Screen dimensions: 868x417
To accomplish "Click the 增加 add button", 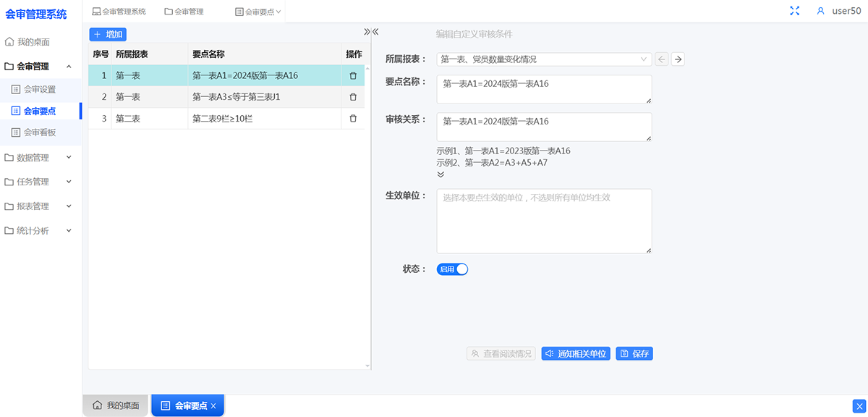I will pos(108,34).
